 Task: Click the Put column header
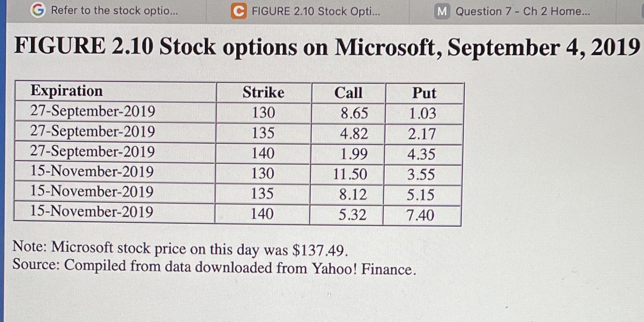click(x=424, y=93)
